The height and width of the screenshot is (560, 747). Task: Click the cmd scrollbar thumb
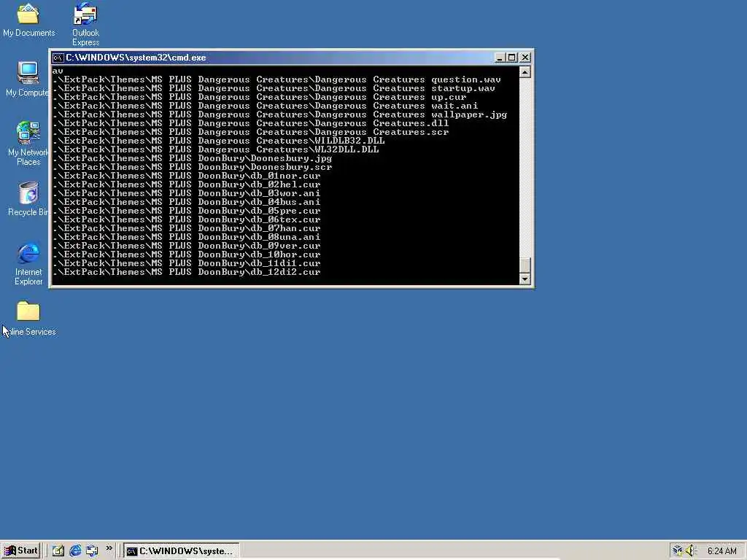(525, 265)
